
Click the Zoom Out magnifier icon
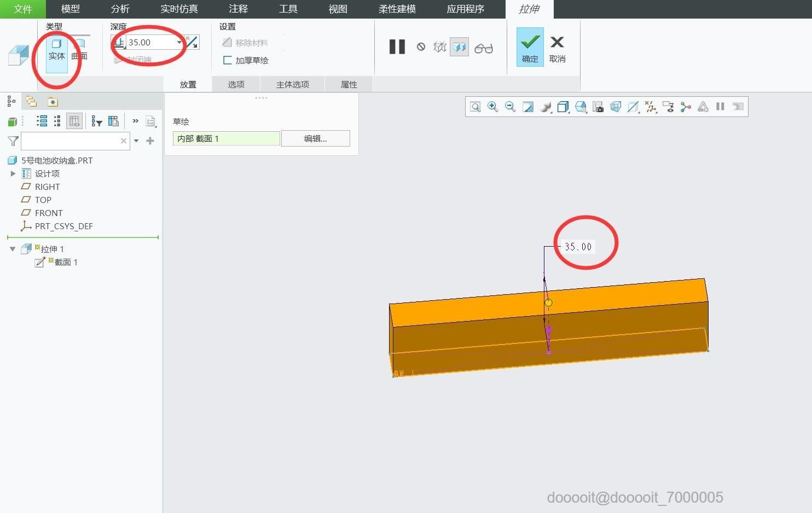510,107
